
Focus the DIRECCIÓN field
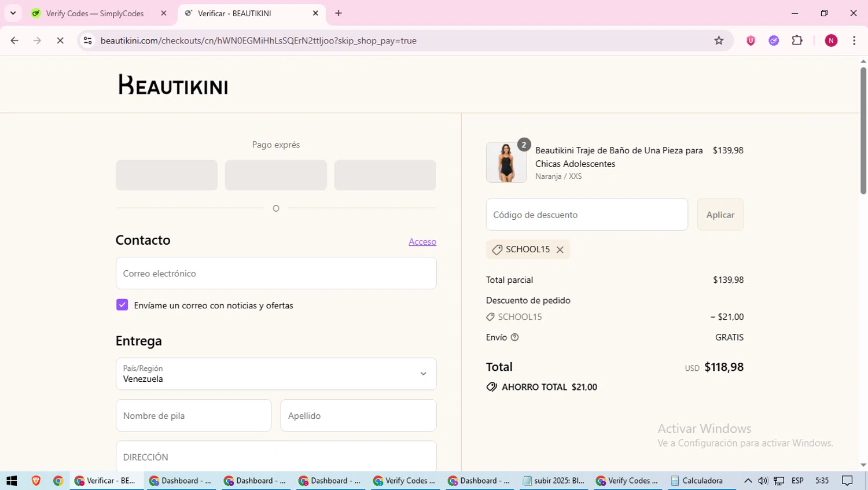(276, 456)
